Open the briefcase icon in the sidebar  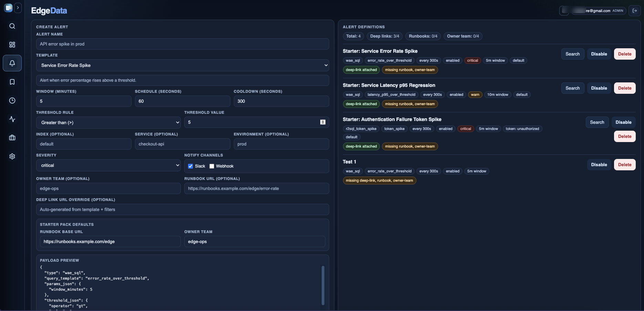coord(12,138)
